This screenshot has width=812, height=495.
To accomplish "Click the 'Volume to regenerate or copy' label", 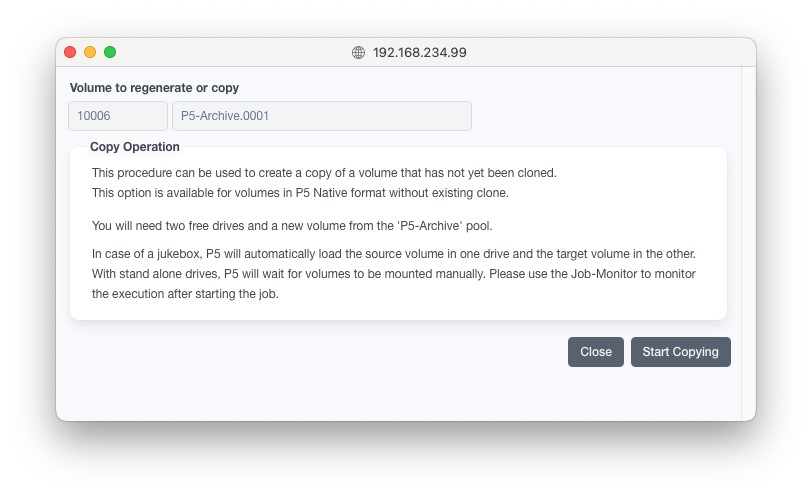I will (154, 88).
